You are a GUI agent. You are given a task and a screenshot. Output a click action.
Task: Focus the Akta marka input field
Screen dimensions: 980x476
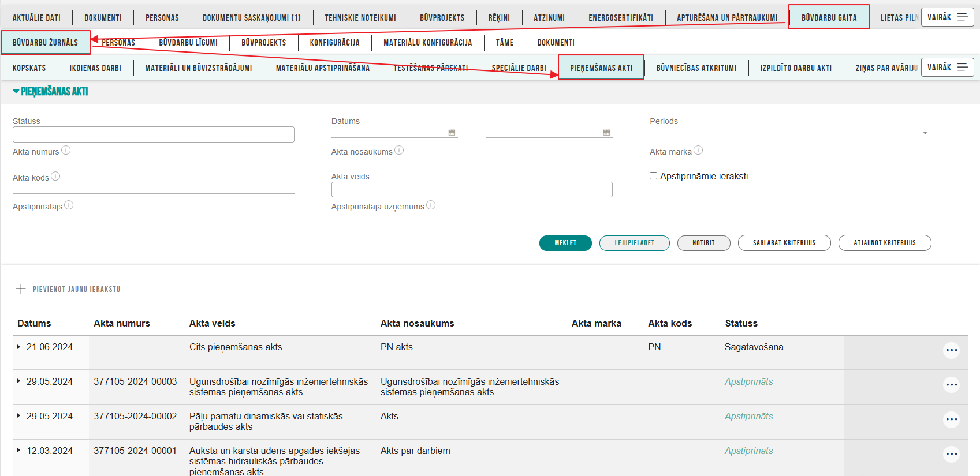click(790, 162)
